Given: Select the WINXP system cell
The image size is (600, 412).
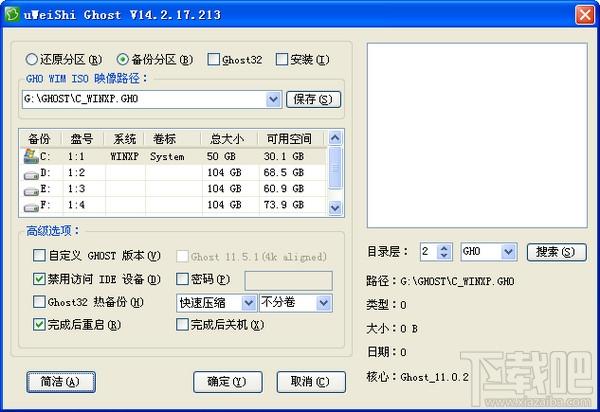Looking at the screenshot, I should [125, 156].
